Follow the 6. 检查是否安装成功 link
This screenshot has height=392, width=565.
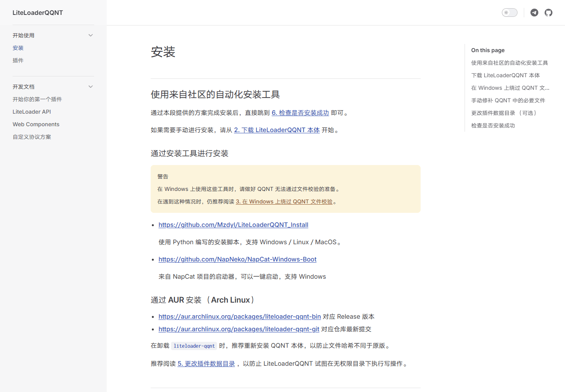tap(300, 113)
